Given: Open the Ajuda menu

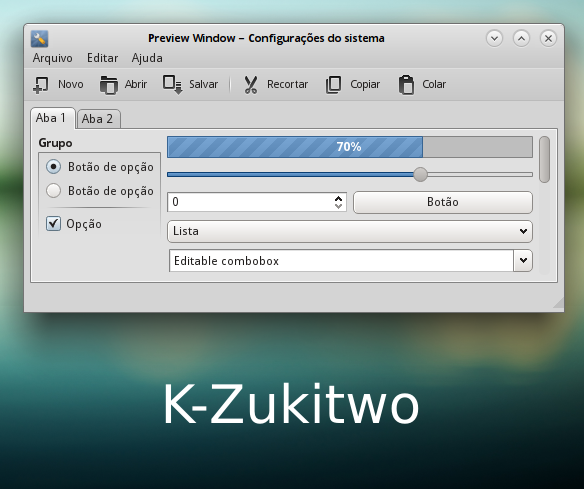Looking at the screenshot, I should pos(147,58).
